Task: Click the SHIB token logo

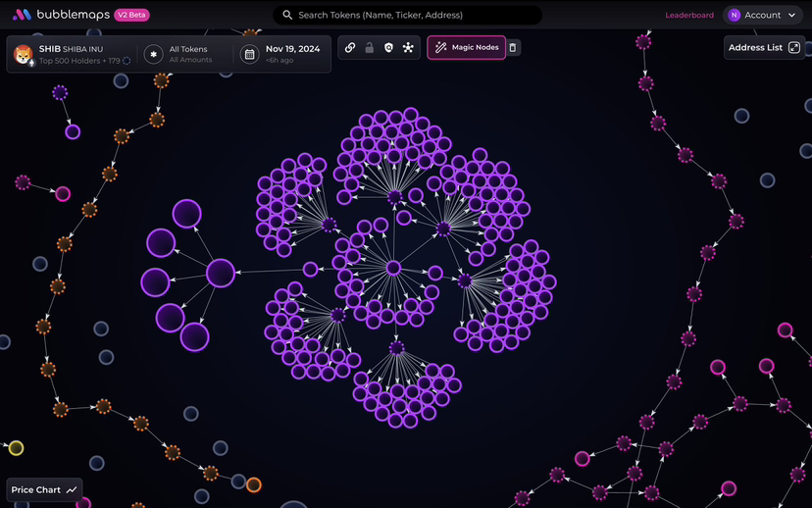Action: coord(24,54)
